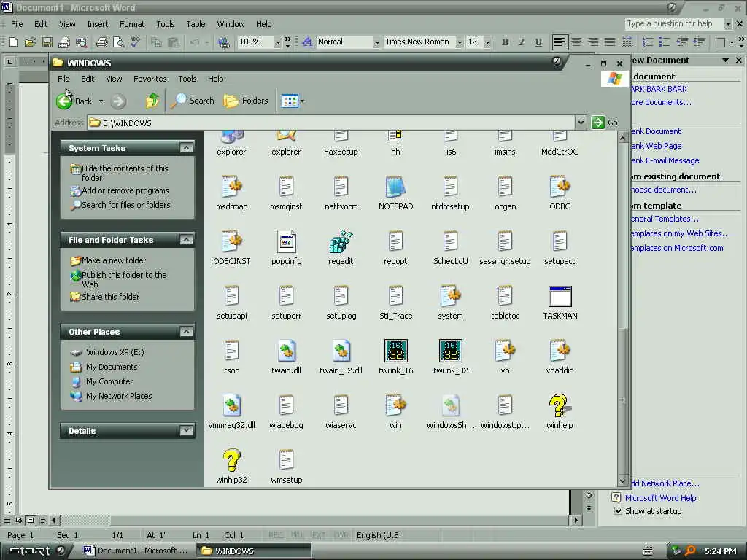Image resolution: width=747 pixels, height=560 pixels.
Task: Toggle Show at startup checkbox
Action: point(618,511)
